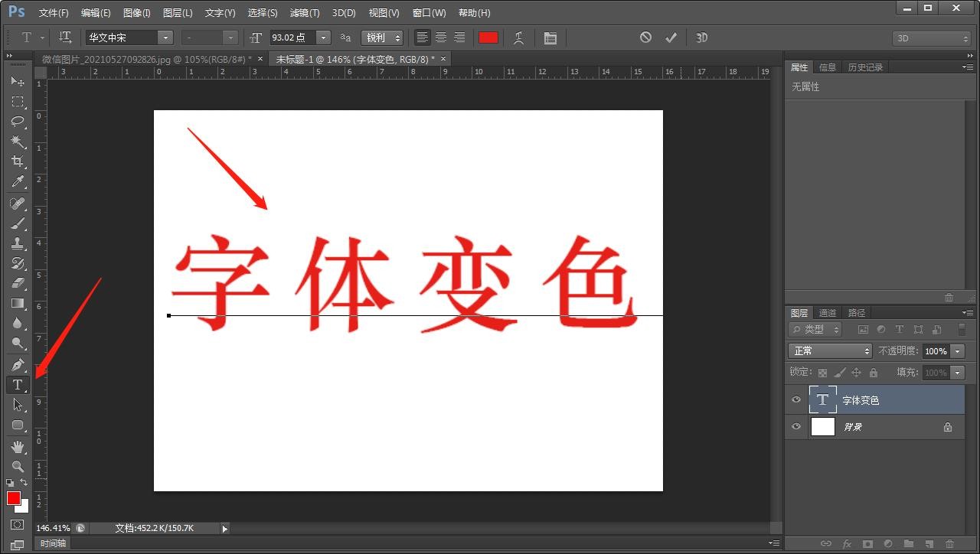
Task: Cancel current text edits
Action: [x=645, y=37]
